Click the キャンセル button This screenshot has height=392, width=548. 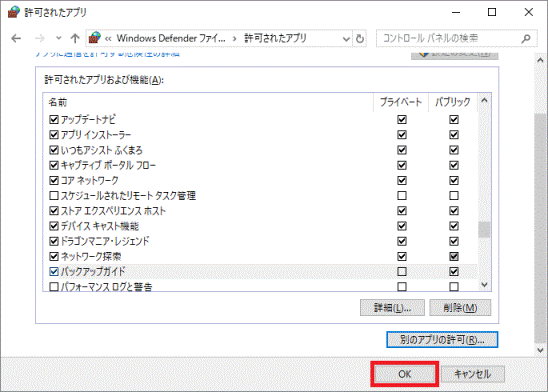click(x=473, y=374)
